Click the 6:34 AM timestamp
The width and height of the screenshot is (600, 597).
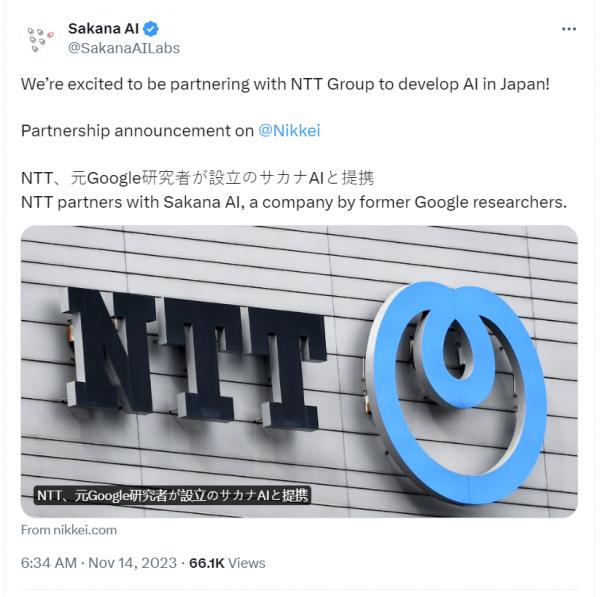point(49,563)
